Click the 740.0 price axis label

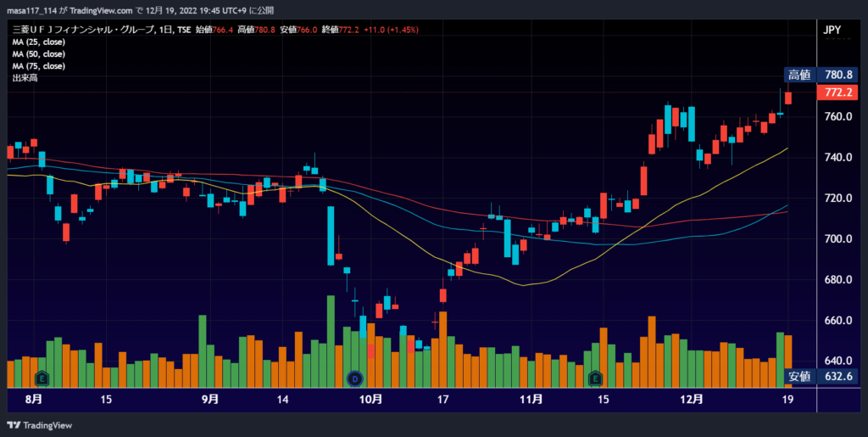tap(838, 158)
